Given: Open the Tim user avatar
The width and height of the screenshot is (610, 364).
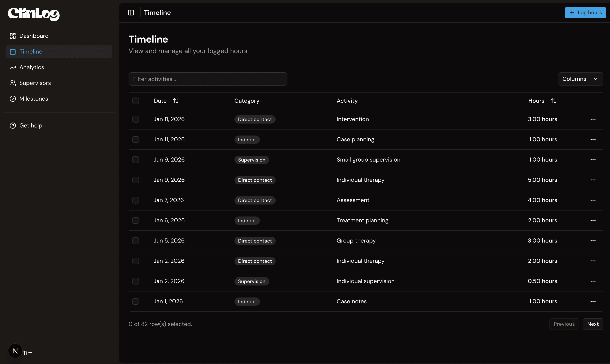Looking at the screenshot, I should tap(15, 351).
